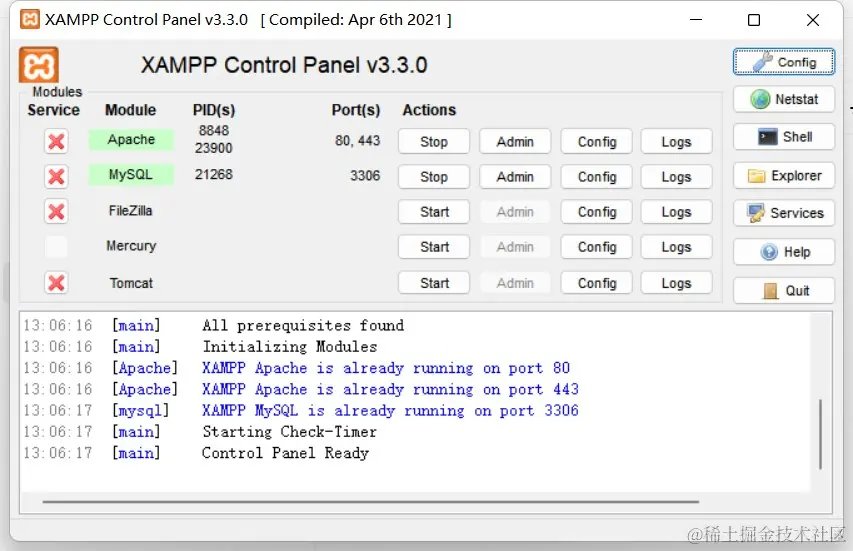Viewport: 853px width, 551px height.
Task: Quit the XAMPP control panel
Action: tap(784, 290)
